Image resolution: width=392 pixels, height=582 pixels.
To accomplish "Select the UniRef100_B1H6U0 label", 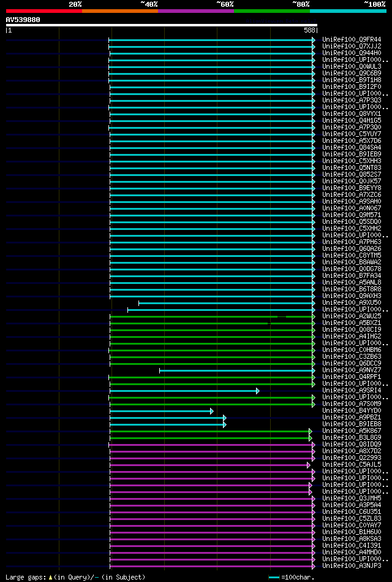I will 352,533.
